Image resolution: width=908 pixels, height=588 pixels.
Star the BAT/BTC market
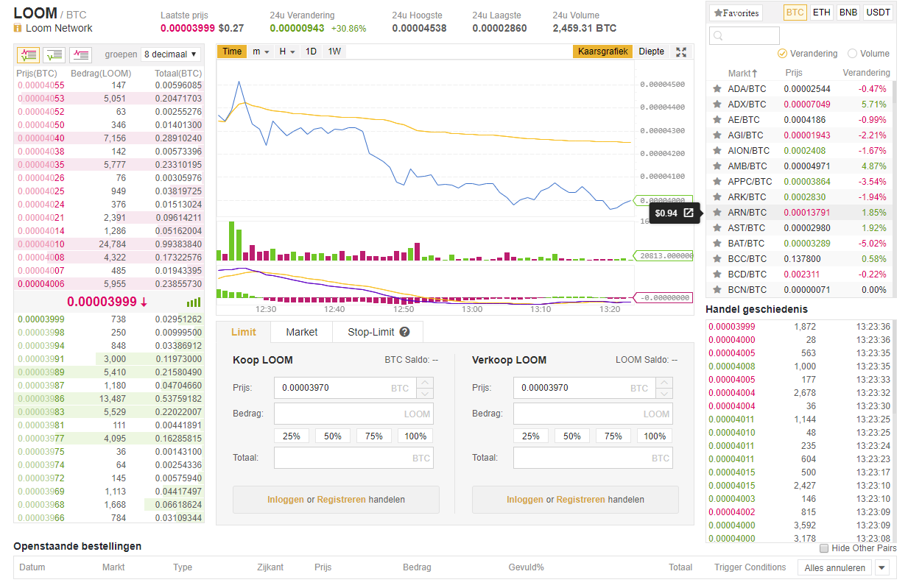tap(717, 244)
